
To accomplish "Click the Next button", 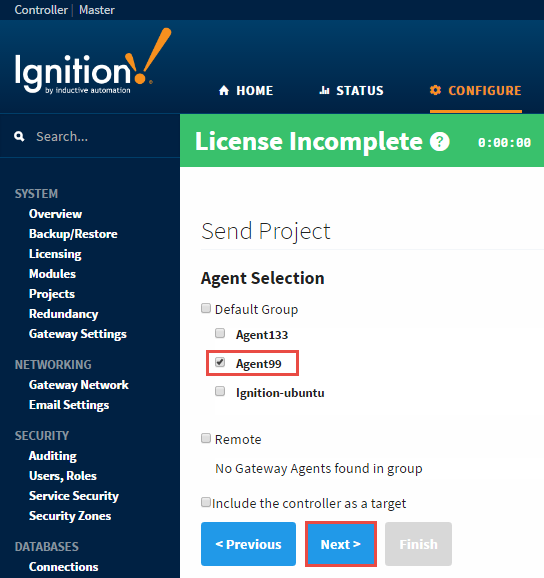I will (341, 544).
